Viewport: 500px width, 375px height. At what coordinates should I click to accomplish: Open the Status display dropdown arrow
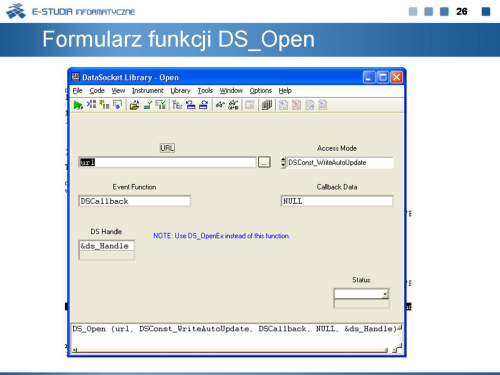(385, 294)
